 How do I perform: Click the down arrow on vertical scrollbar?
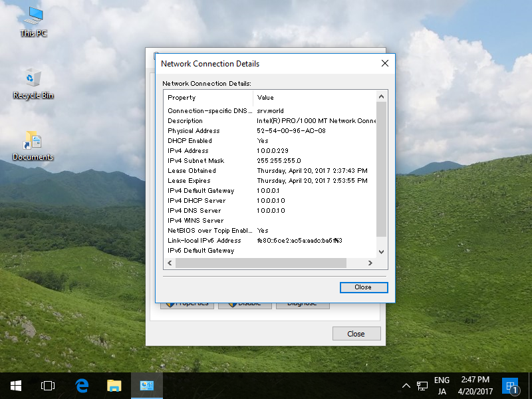[380, 251]
